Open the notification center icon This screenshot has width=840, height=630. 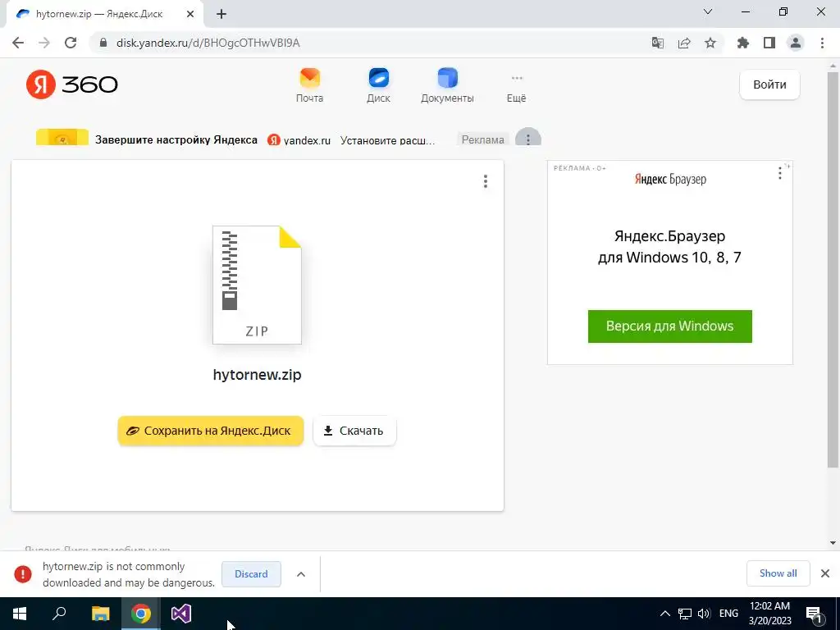814,614
